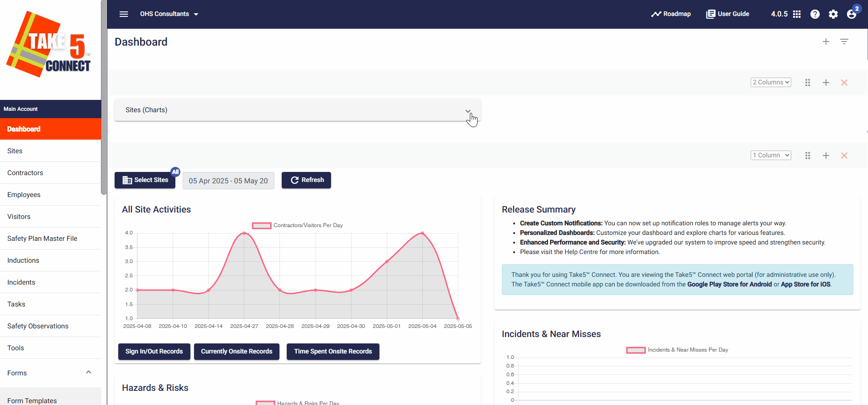Toggle Contractors/Visitors Per Day legend swatch
The height and width of the screenshot is (405, 868).
tap(262, 226)
